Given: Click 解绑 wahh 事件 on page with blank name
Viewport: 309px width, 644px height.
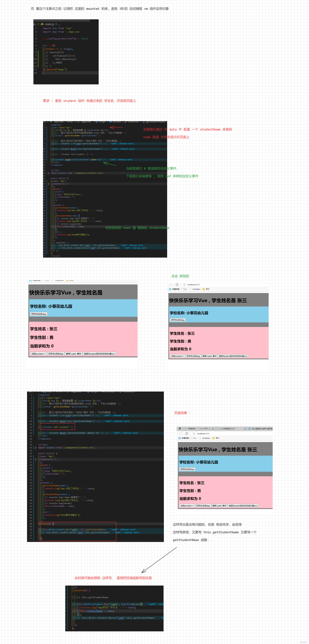Looking at the screenshot, I should click(74, 354).
